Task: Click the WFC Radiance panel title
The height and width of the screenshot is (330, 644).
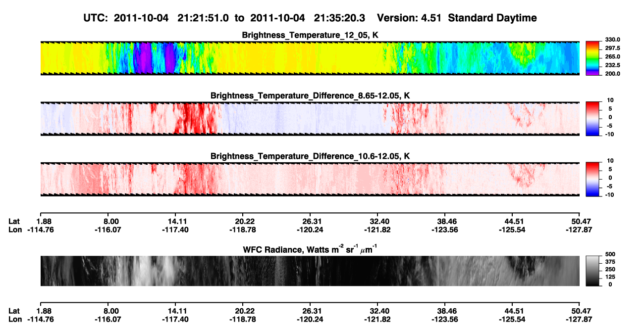Action: pos(310,249)
